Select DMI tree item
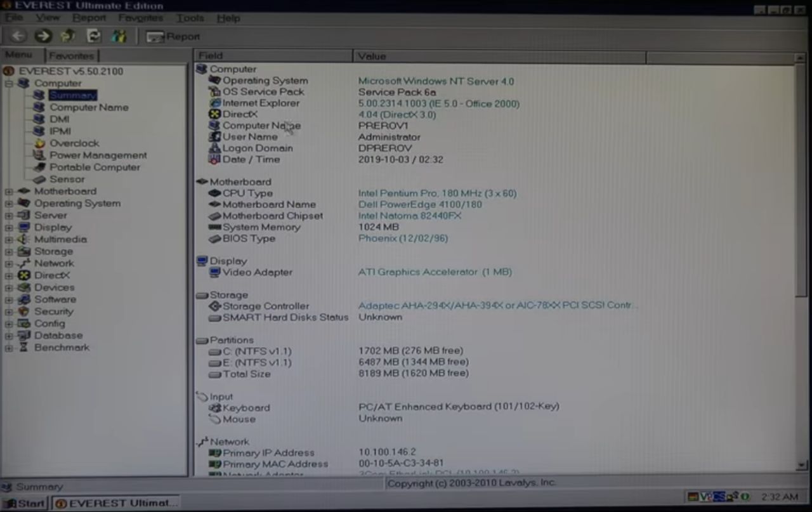Screen dimensions: 812x512 point(60,119)
